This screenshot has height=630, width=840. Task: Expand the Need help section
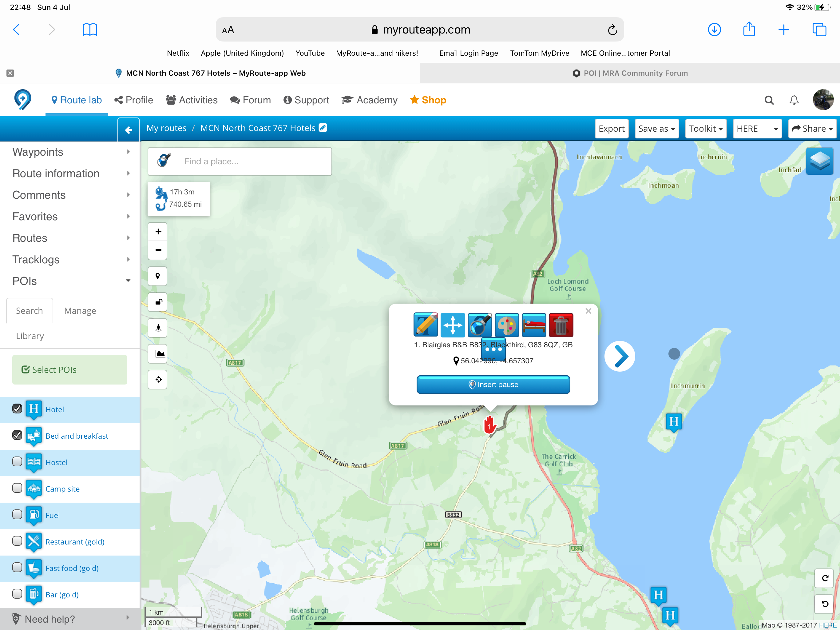(x=70, y=619)
